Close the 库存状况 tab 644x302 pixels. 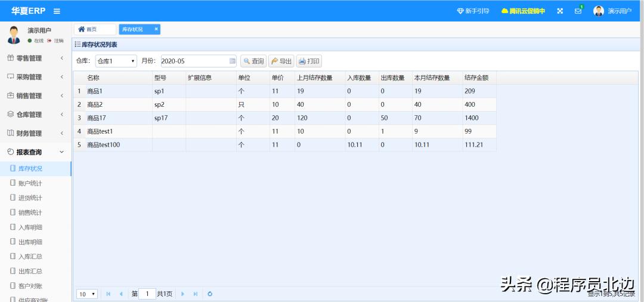(x=156, y=29)
